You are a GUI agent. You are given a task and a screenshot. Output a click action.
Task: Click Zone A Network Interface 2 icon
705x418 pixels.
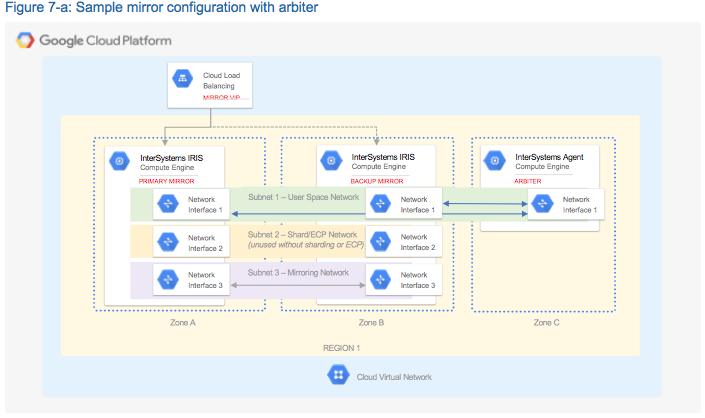(168, 242)
